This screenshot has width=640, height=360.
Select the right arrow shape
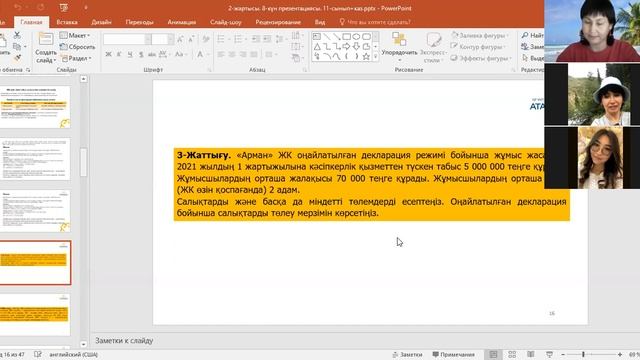point(346,47)
